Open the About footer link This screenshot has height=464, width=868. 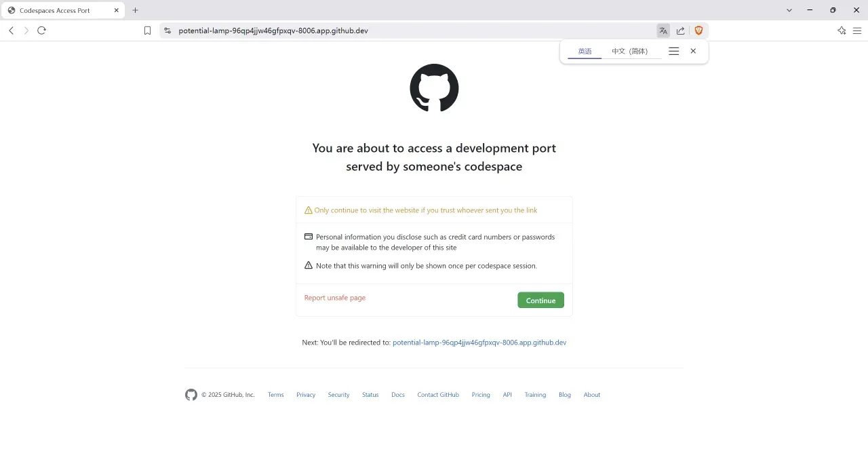tap(592, 395)
